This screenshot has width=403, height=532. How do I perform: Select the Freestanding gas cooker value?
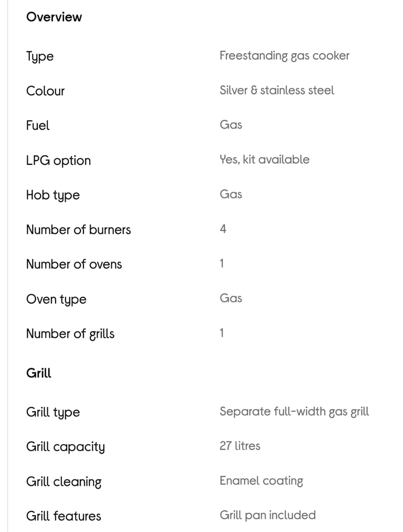click(284, 56)
